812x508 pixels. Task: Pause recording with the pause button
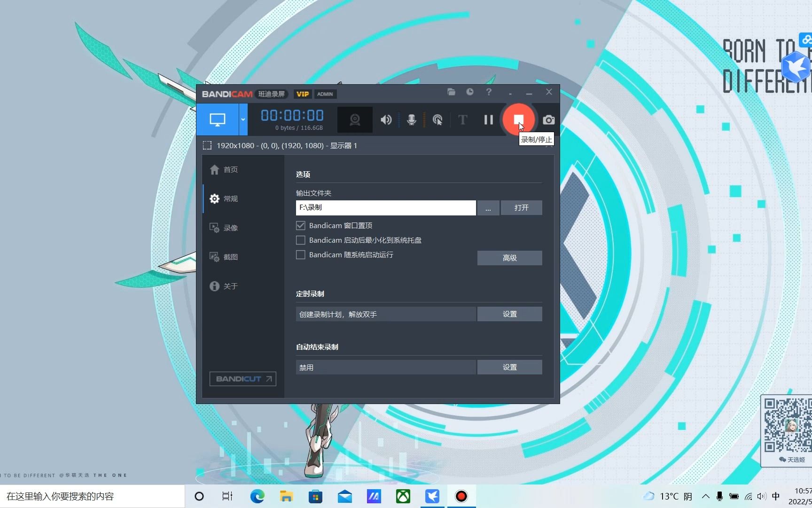489,120
